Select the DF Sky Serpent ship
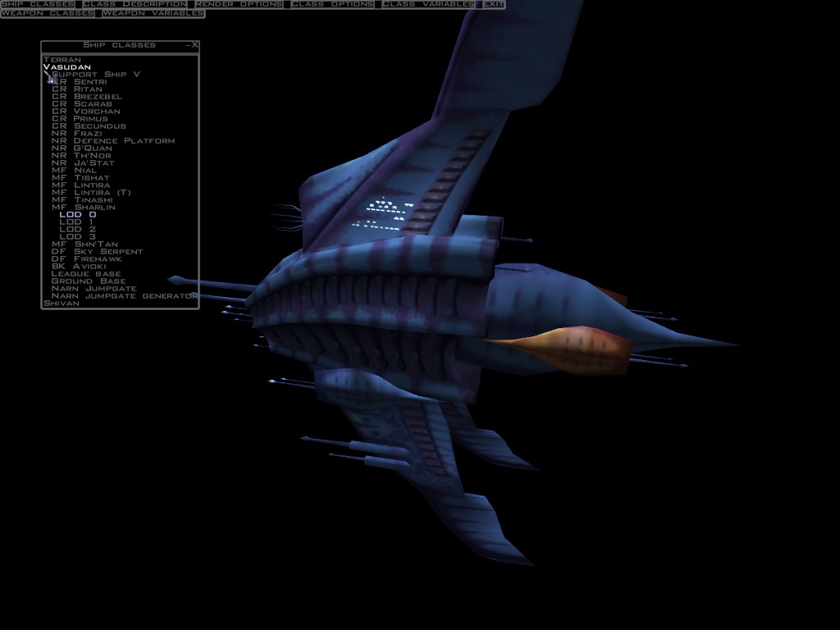 click(98, 251)
